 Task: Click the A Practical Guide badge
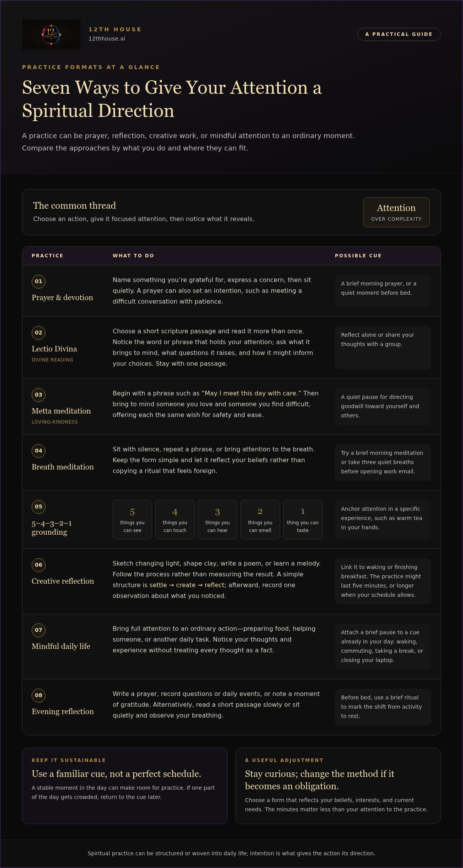point(399,34)
